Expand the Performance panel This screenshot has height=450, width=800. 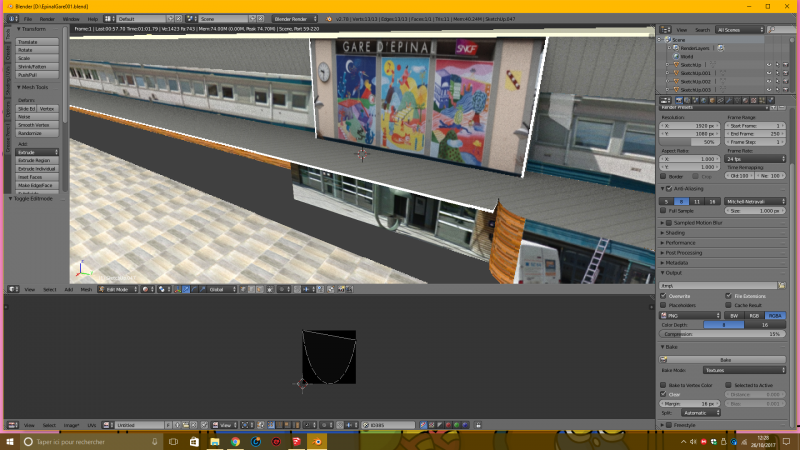(680, 243)
